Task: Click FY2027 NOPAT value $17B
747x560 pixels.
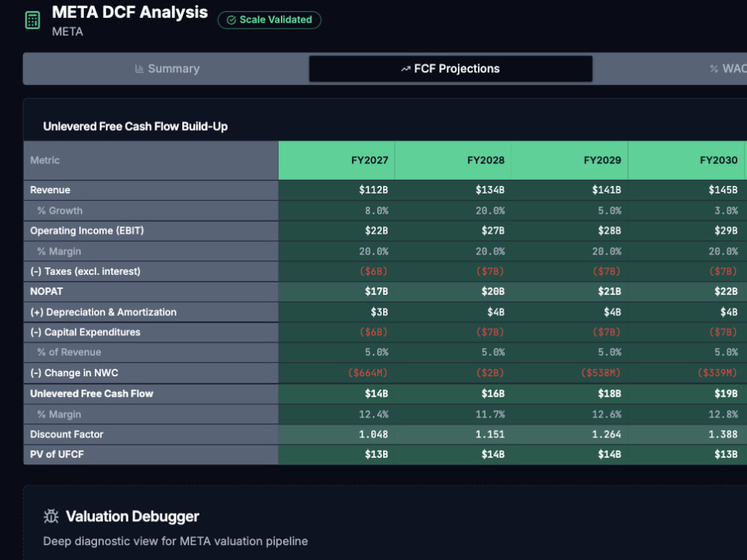Action: (376, 291)
